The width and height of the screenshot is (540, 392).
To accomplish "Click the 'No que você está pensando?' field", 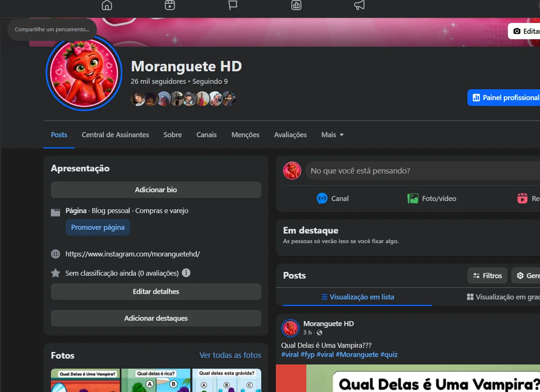I will pos(422,171).
